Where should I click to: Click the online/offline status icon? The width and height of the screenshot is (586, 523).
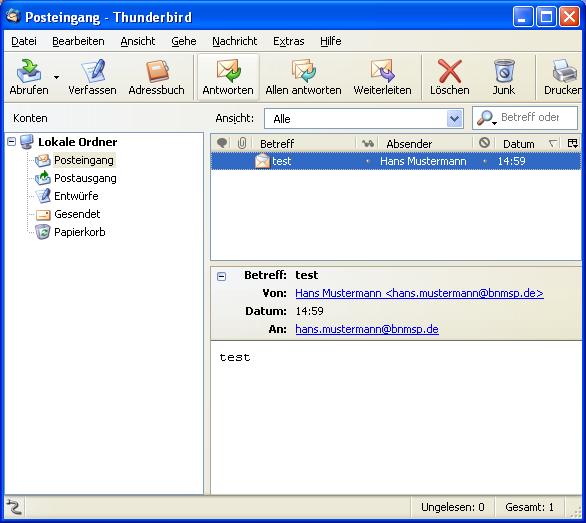(x=14, y=507)
